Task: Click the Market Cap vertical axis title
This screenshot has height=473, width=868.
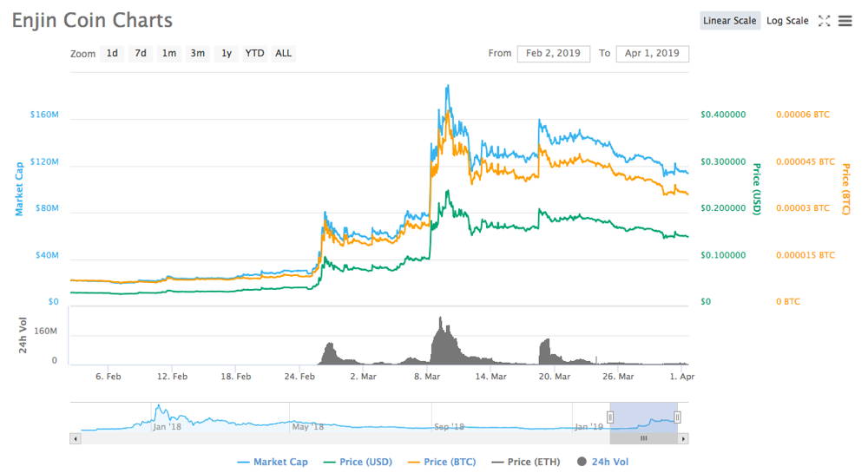Action: click(x=19, y=188)
